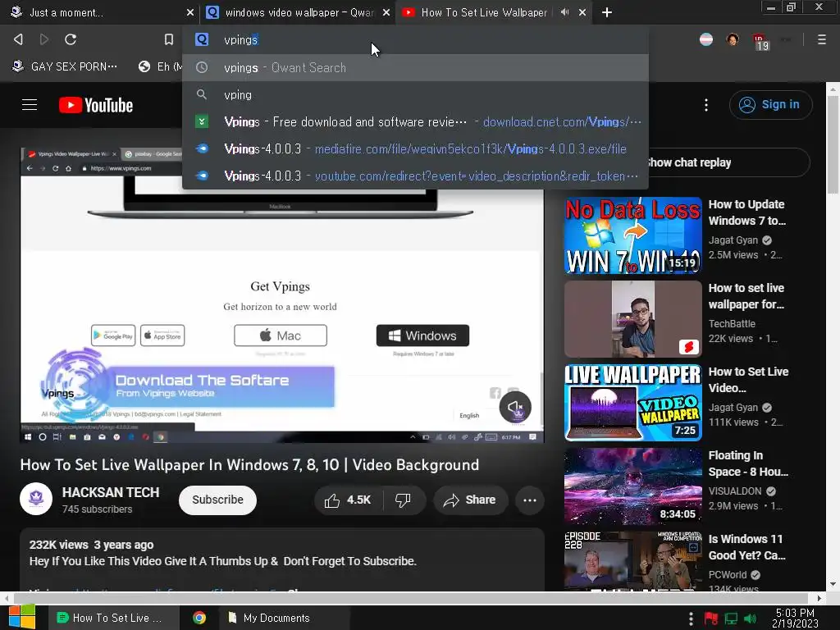Open the YouTube guide hamburger menu
840x630 pixels.
(30, 104)
